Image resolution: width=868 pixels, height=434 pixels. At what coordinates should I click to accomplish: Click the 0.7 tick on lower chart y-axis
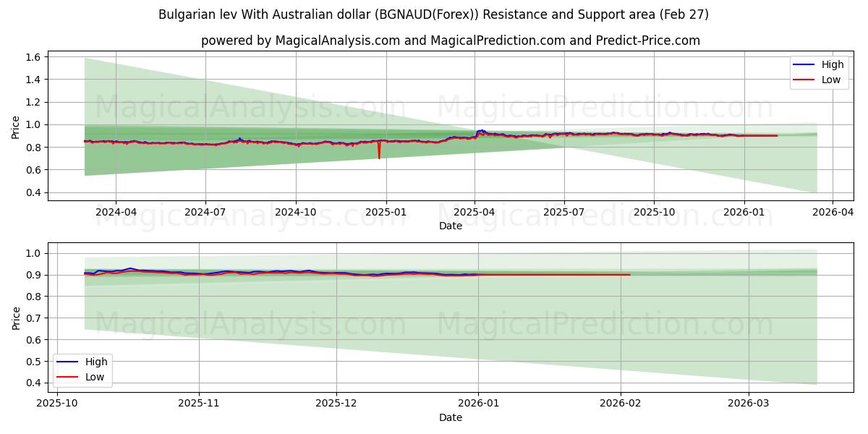point(34,318)
